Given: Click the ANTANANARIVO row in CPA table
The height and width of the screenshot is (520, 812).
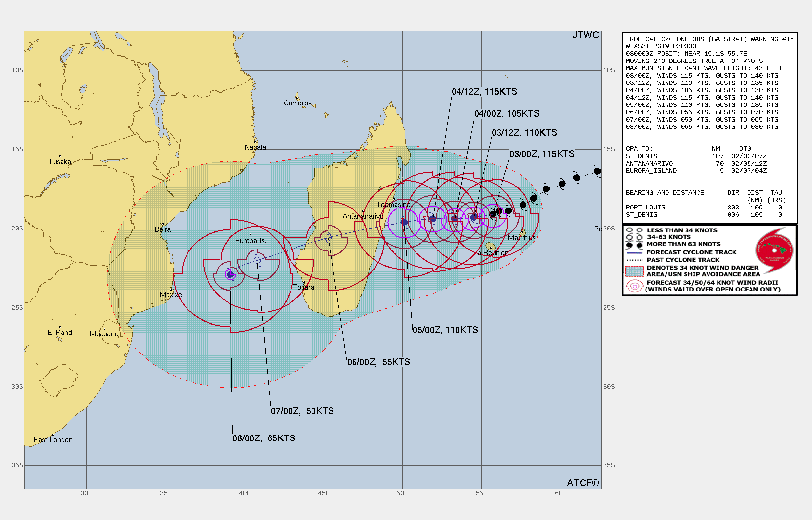Looking at the screenshot, I should pos(696,164).
